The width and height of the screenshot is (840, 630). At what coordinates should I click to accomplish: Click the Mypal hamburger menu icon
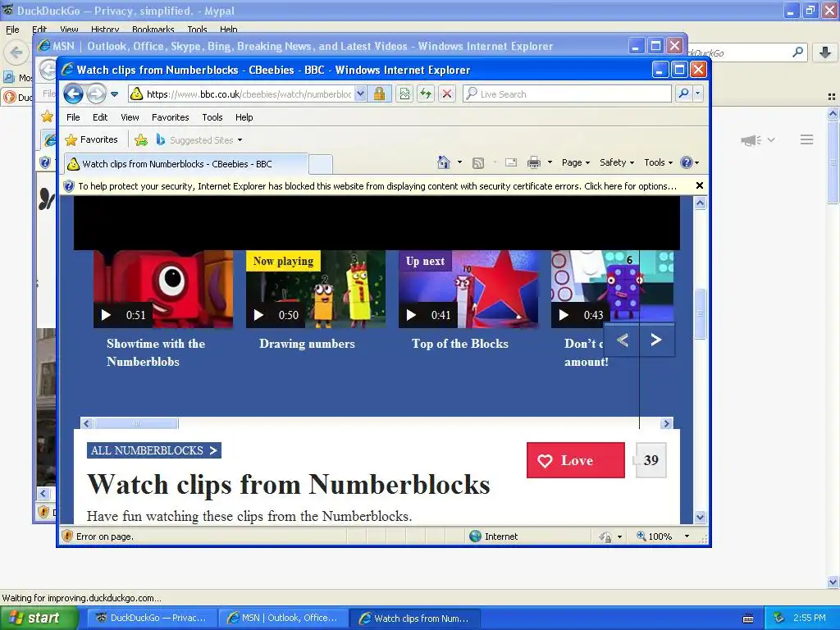[x=807, y=139]
